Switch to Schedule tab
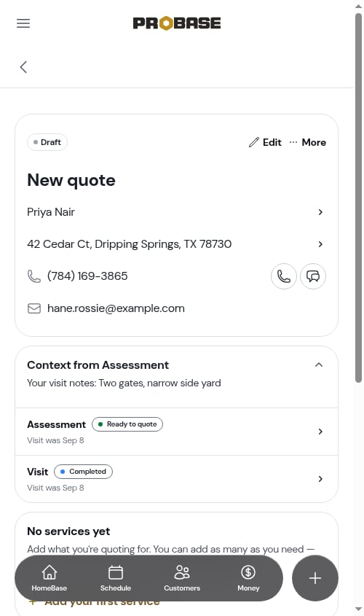The width and height of the screenshot is (364, 616). tap(116, 578)
